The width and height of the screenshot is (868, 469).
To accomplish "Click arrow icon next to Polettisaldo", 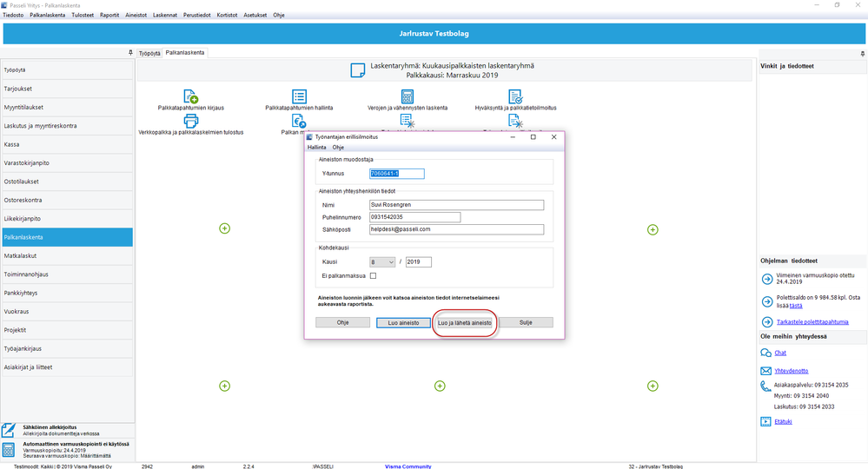I will 766,301.
